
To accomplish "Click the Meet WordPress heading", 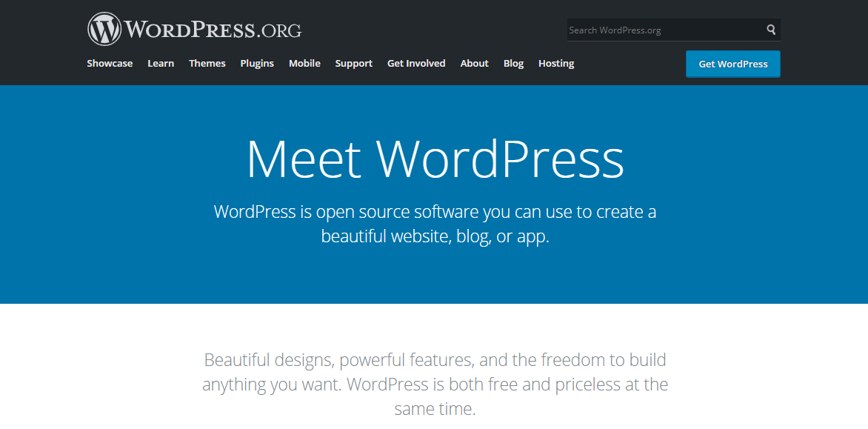I will (x=435, y=158).
